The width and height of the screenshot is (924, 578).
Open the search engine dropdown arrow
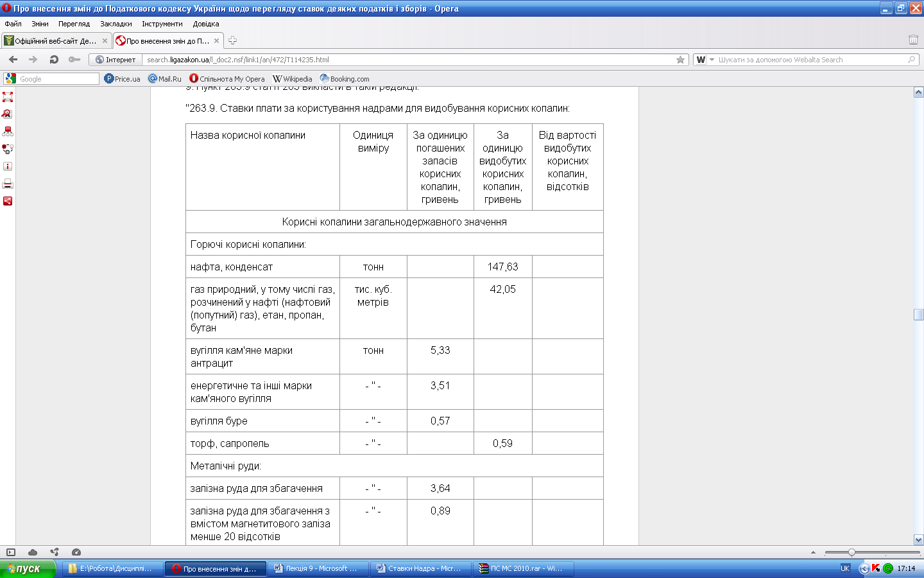click(x=712, y=60)
